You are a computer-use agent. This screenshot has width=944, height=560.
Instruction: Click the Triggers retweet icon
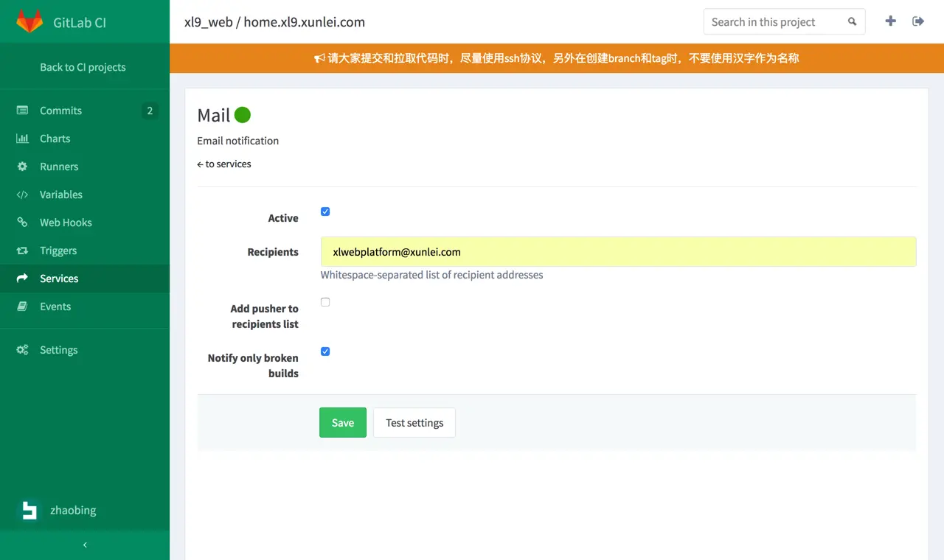coord(22,251)
